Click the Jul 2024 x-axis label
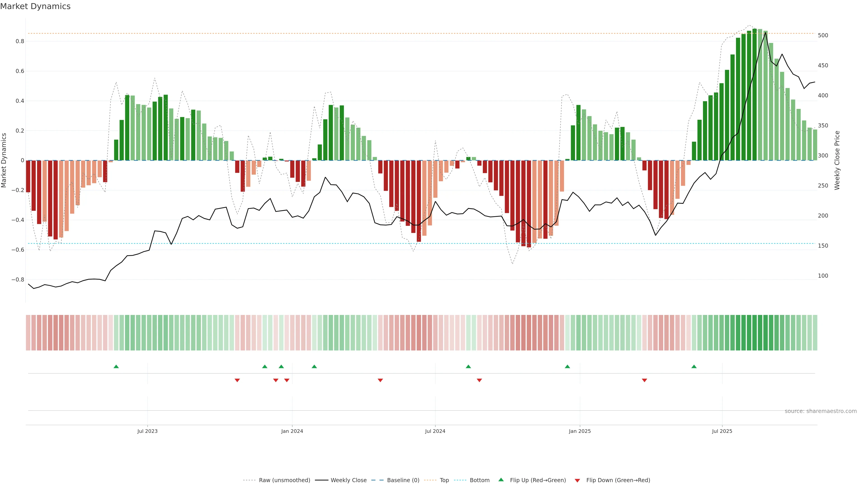 [435, 431]
